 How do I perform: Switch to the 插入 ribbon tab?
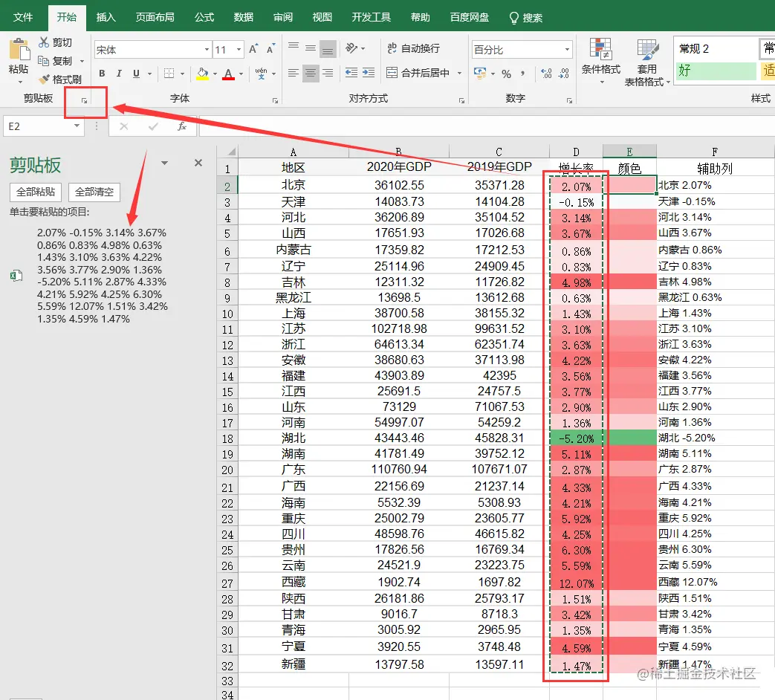pos(105,16)
